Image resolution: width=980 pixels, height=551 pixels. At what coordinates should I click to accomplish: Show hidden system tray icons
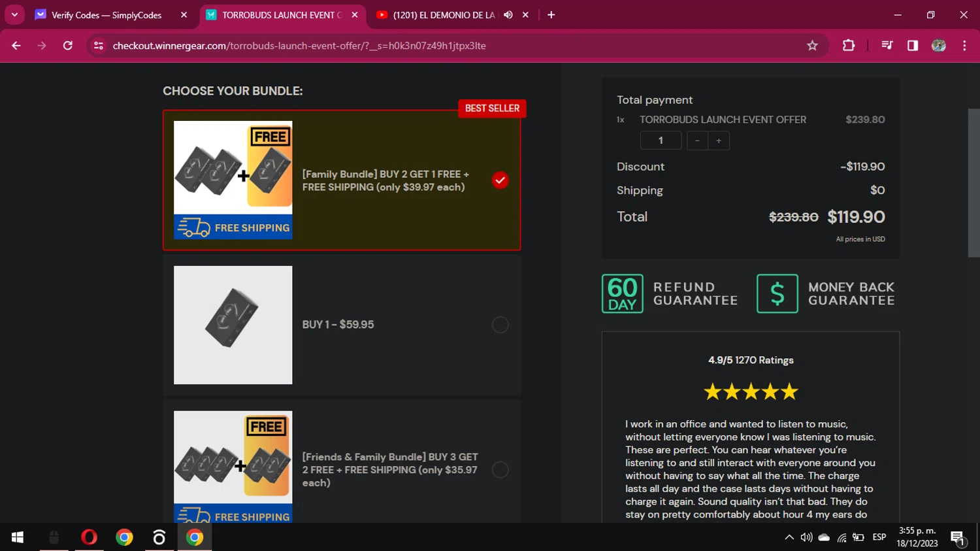tap(789, 537)
